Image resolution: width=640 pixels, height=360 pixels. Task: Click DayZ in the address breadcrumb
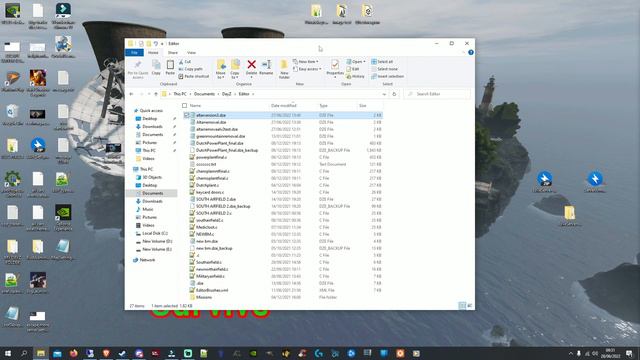coord(227,94)
